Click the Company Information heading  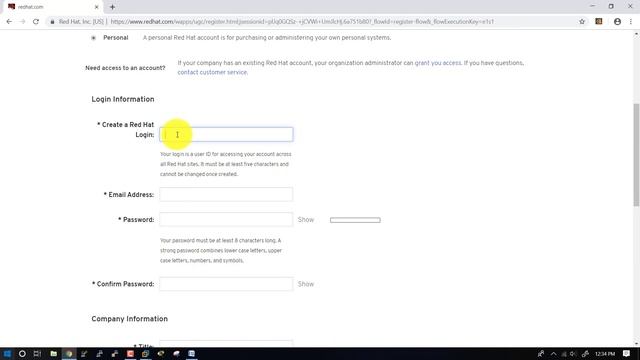(129, 319)
